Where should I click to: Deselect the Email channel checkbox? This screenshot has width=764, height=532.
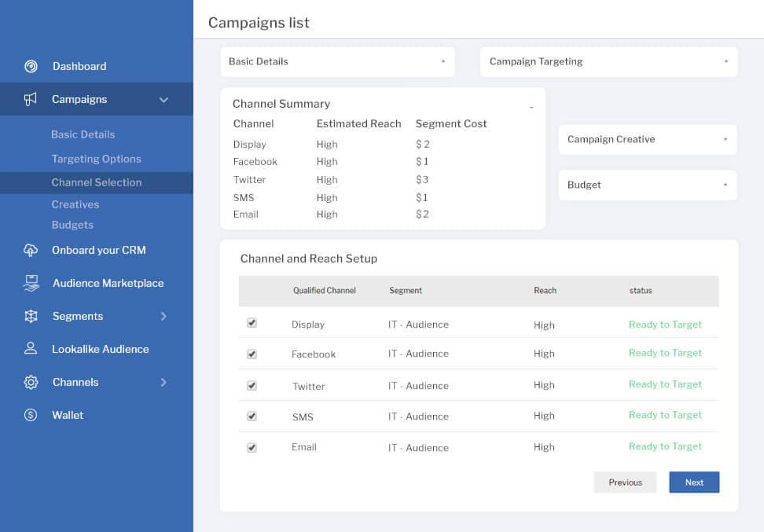tap(252, 448)
